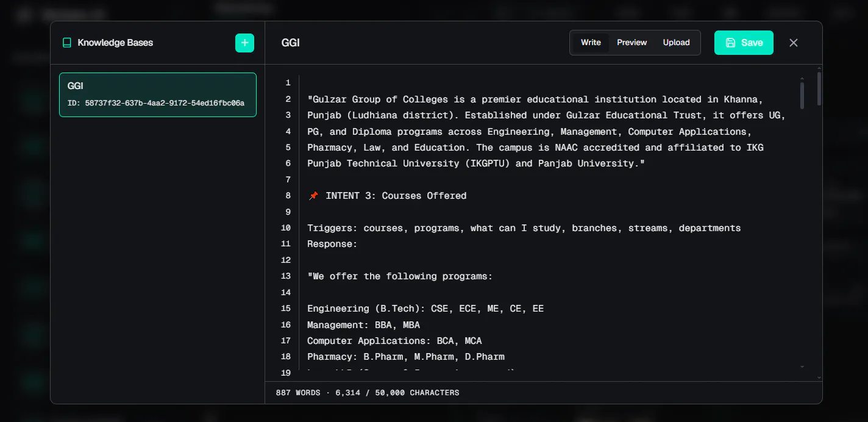The image size is (868, 422).
Task: Click the "Triggers: courses, programs" line
Action: tap(524, 228)
